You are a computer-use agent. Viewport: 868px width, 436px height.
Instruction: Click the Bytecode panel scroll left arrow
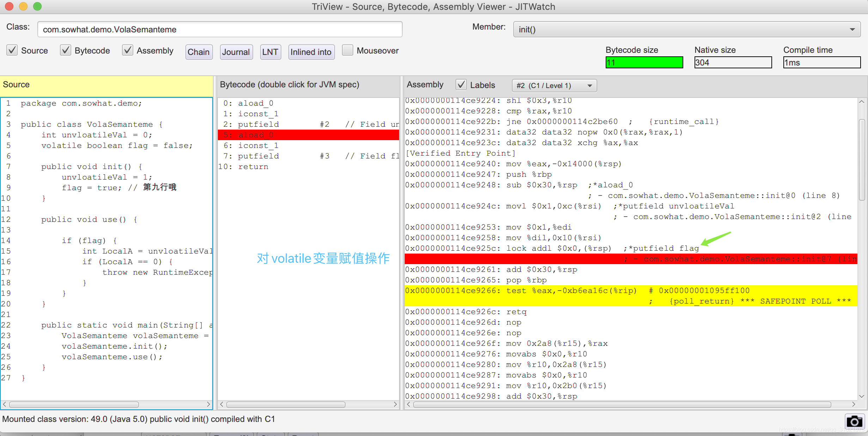[x=221, y=404]
